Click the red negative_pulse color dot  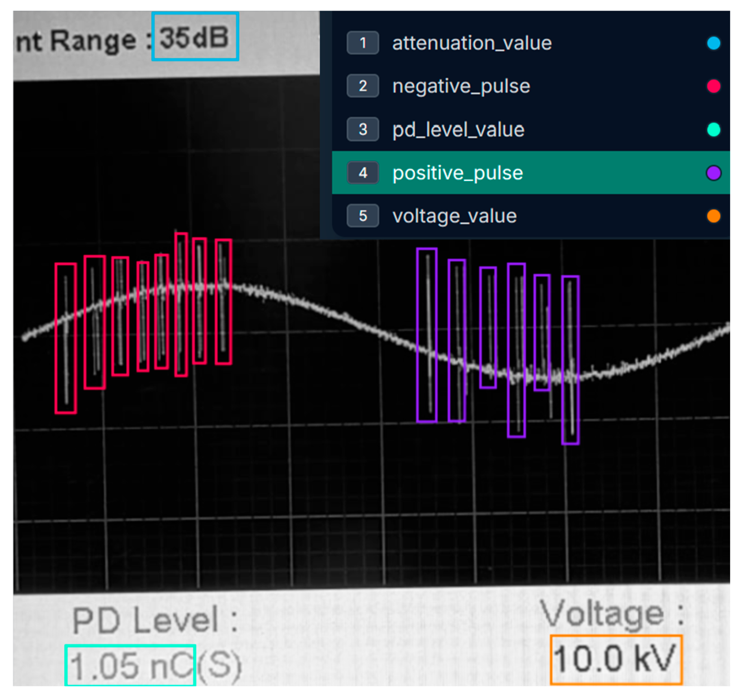[713, 86]
